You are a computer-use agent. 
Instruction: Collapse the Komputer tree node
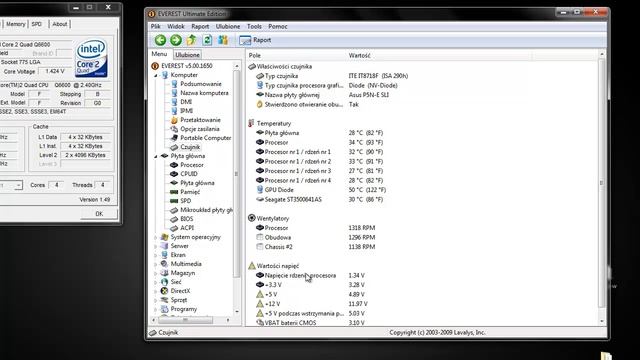[156, 76]
